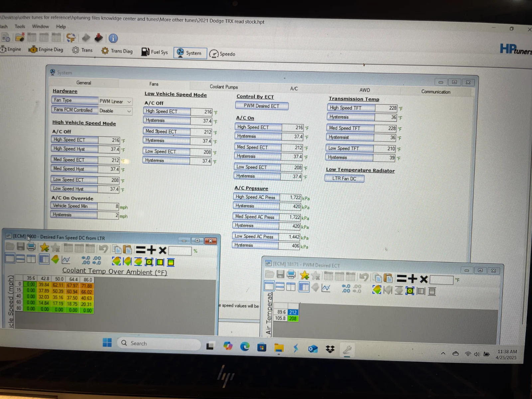Toggle vertical split view in Desired Fan Speed window
532x399 pixels.
click(x=31, y=259)
